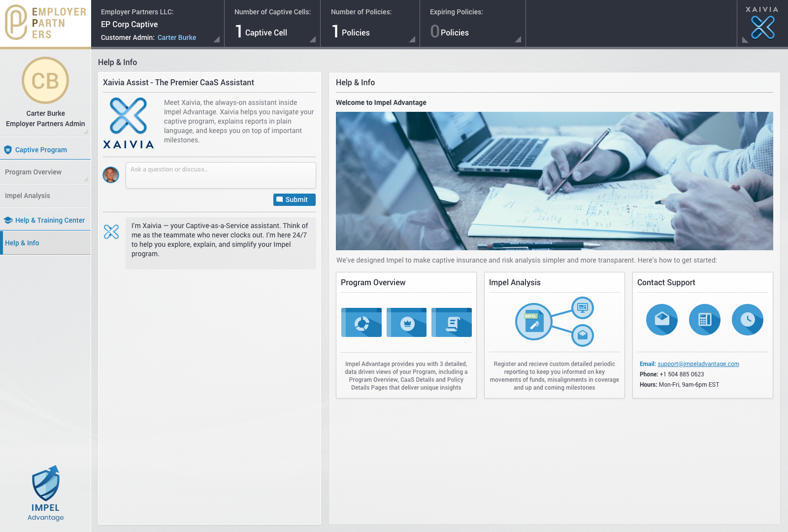The image size is (788, 532).
Task: Expand the Carter Burke profile corner arrow
Action: (86, 132)
